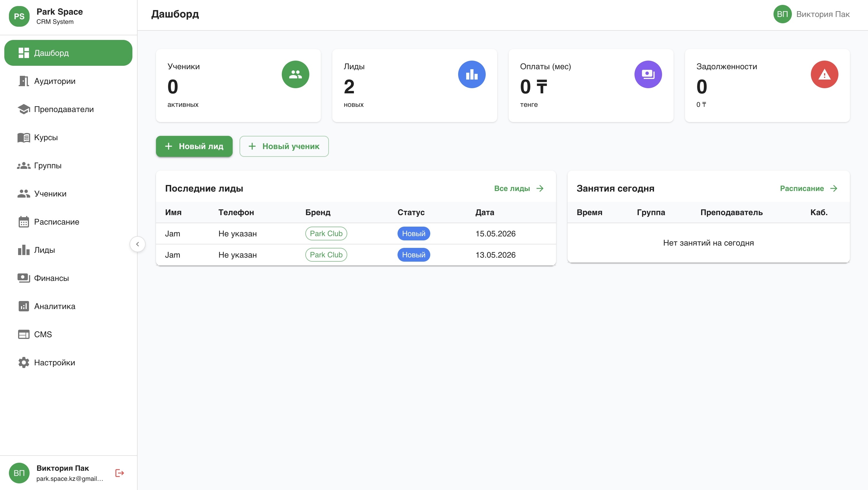The image size is (868, 490).
Task: Click the Преподаватель column header
Action: (732, 212)
